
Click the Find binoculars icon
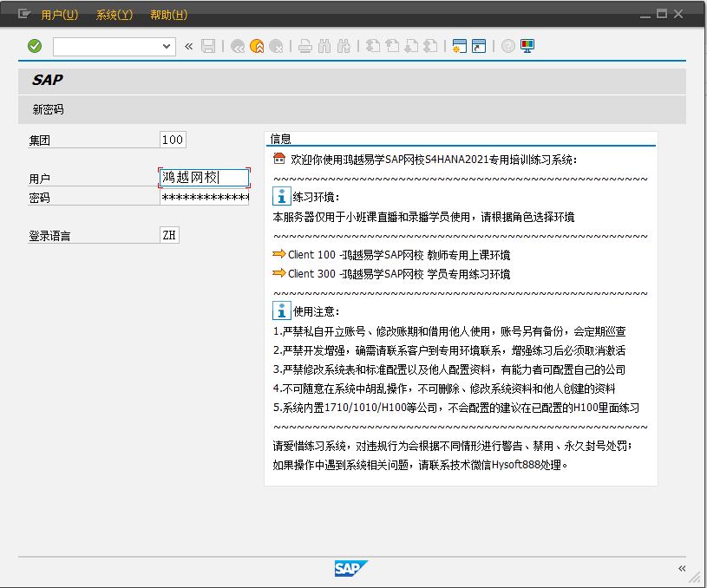coord(324,46)
